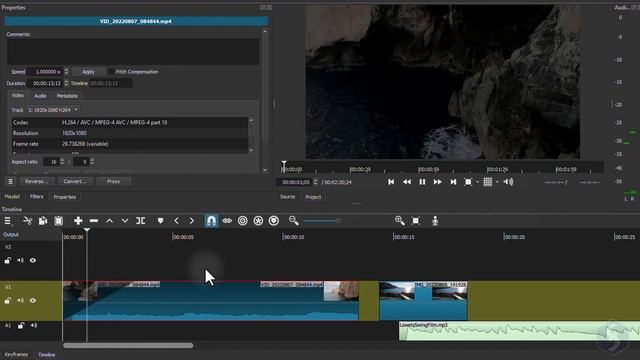Mute the A1 audio track
This screenshot has height=360, width=640.
34,325
